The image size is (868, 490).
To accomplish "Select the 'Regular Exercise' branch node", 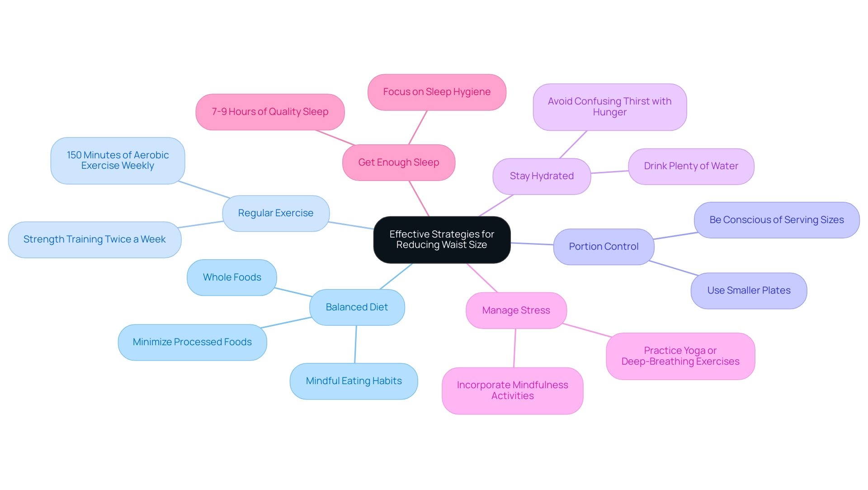I will [276, 214].
